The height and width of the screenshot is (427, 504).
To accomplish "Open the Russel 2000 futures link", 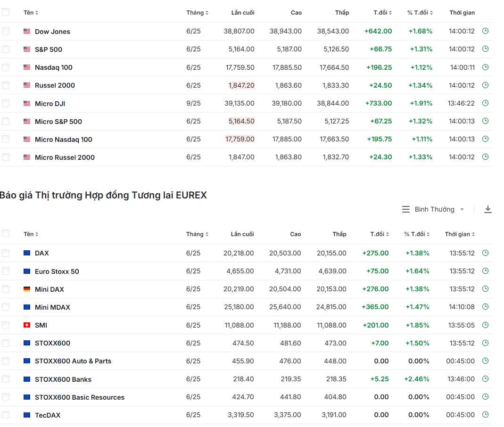I will (55, 85).
